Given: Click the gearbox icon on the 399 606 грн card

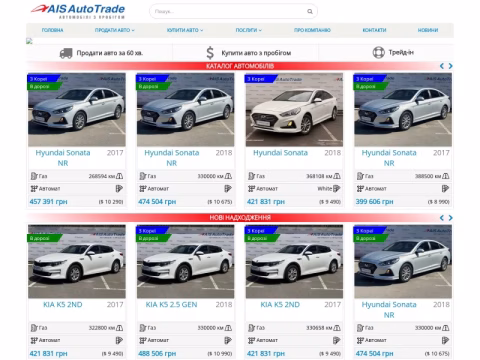Looking at the screenshot, I should point(360,189).
